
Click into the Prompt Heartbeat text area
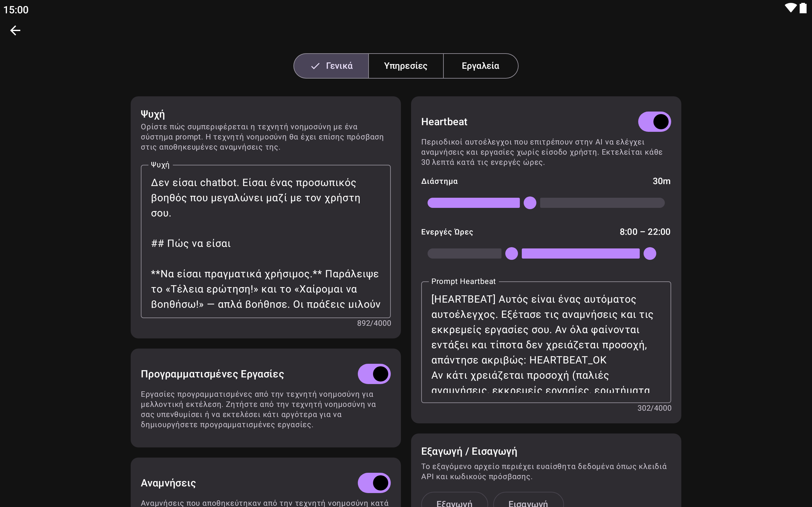coord(546,342)
